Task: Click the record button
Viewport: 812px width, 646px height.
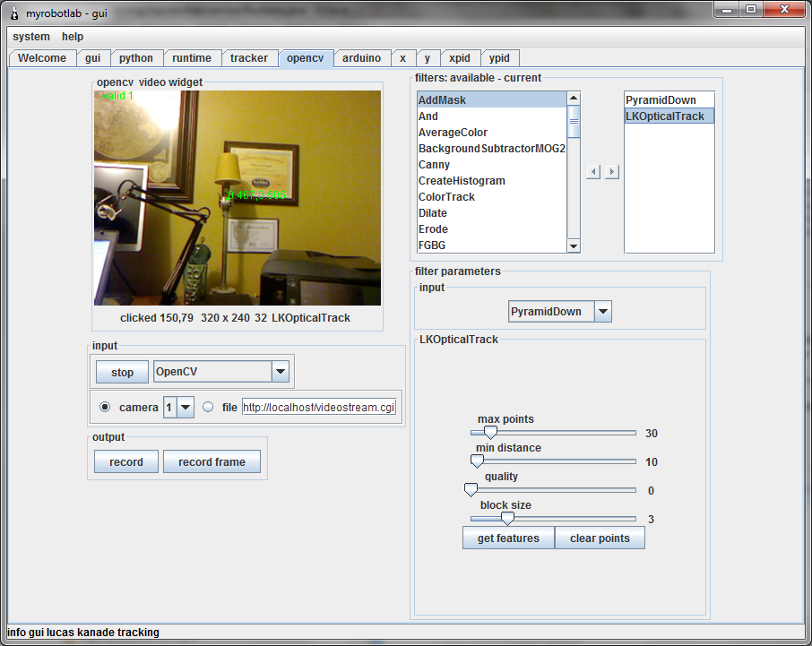Action: point(126,461)
